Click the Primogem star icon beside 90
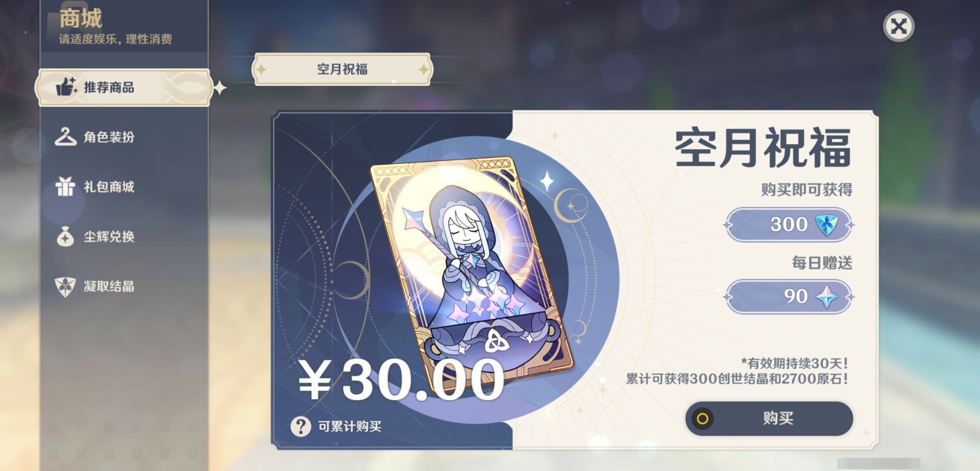Screen dimensions: 980x471 coord(827,297)
